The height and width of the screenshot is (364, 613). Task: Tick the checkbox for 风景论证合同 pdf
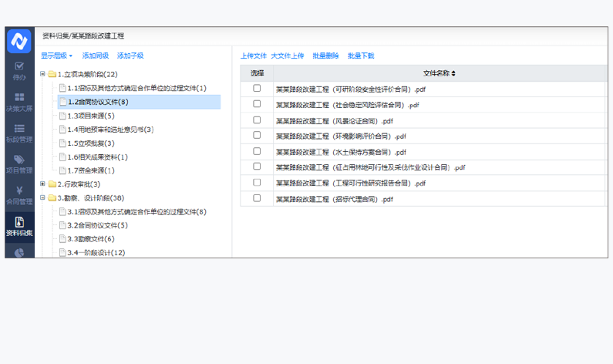257,120
